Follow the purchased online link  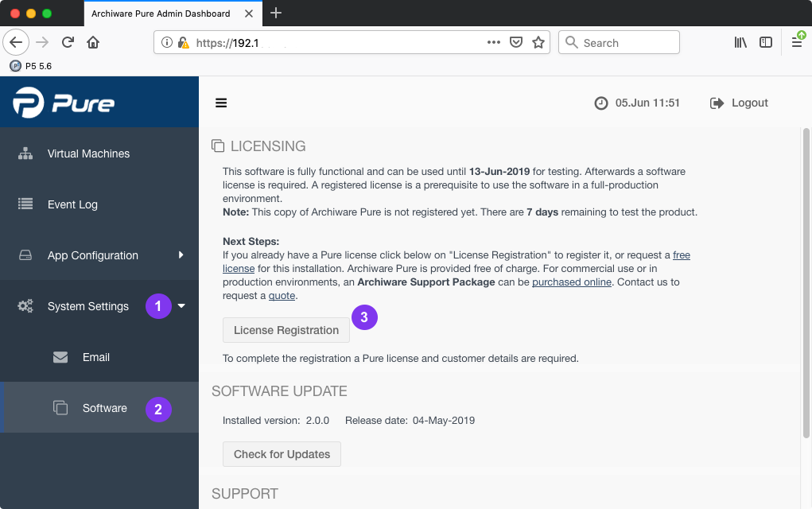pos(571,282)
